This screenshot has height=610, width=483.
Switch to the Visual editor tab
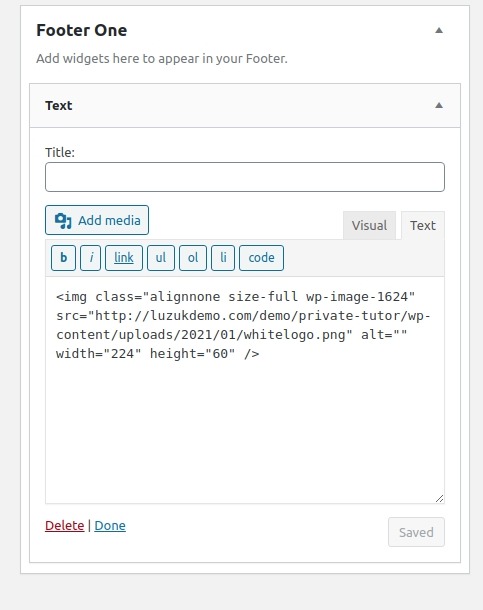click(x=369, y=225)
